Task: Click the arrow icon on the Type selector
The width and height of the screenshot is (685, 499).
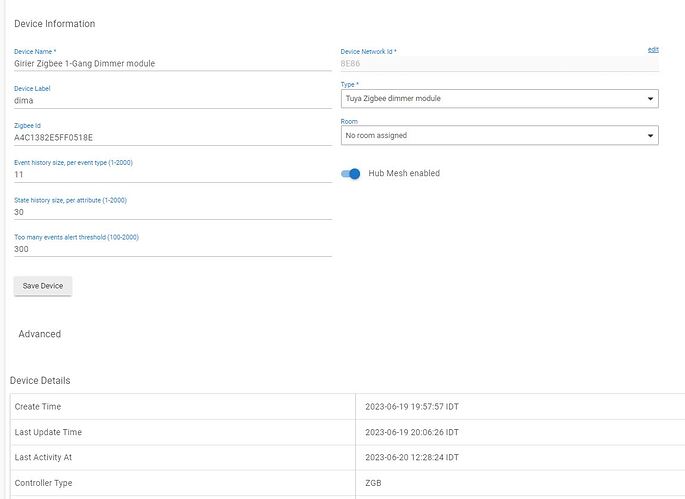Action: click(651, 99)
